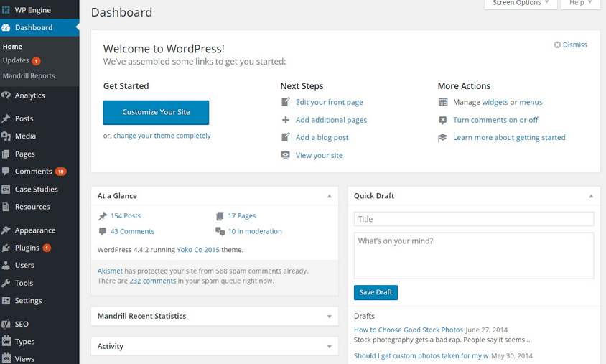Open the Help dropdown tab
This screenshot has height=364, width=606.
point(580,4)
